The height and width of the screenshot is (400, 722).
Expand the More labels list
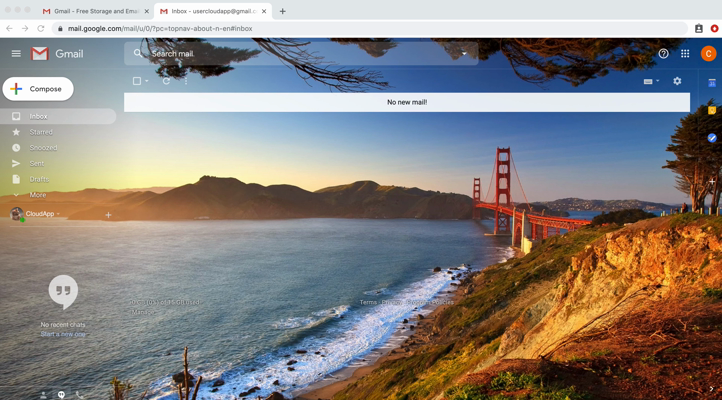click(x=37, y=195)
